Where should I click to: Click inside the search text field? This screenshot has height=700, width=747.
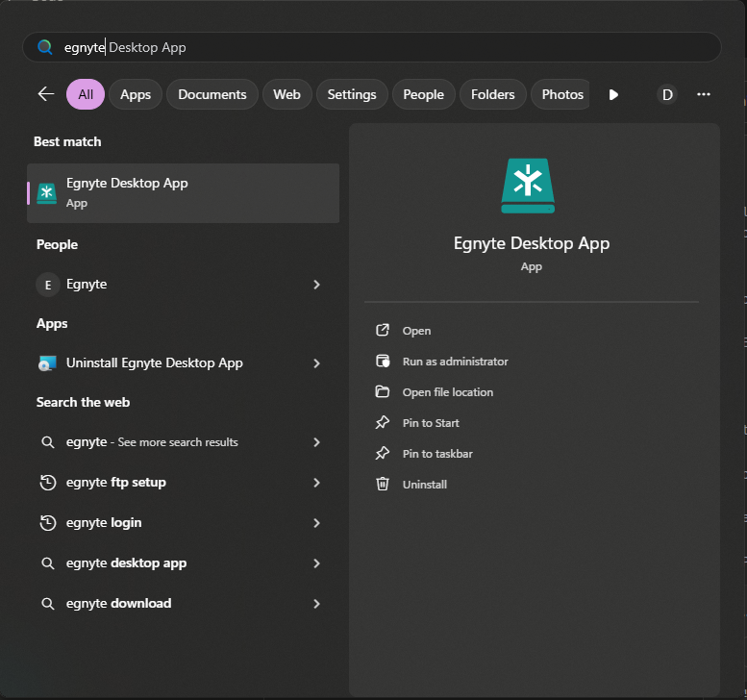tap(372, 47)
